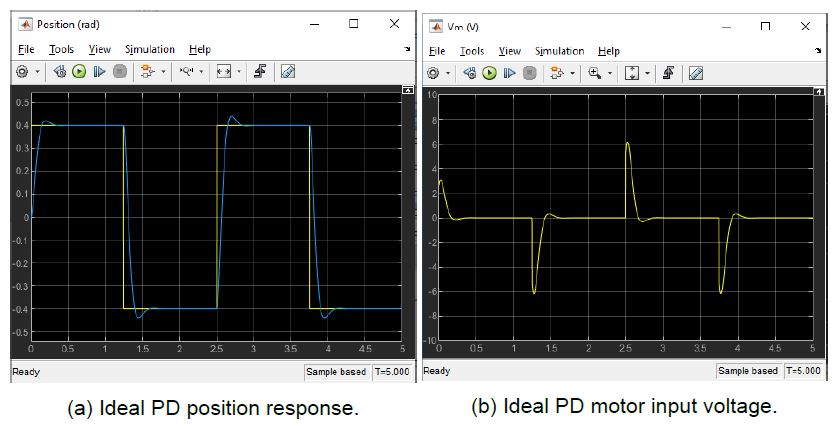
Task: Expand the scale axes dropdown in Position scope
Action: 238,72
